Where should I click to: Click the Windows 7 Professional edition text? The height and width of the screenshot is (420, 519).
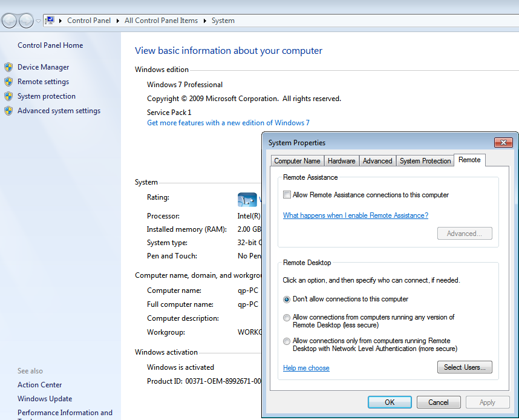[x=184, y=85]
